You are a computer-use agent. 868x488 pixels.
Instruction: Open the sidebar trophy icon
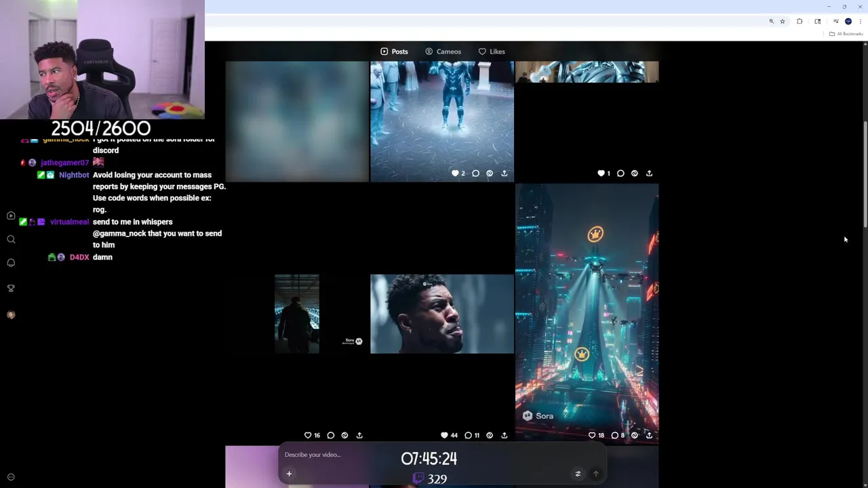tap(11, 288)
